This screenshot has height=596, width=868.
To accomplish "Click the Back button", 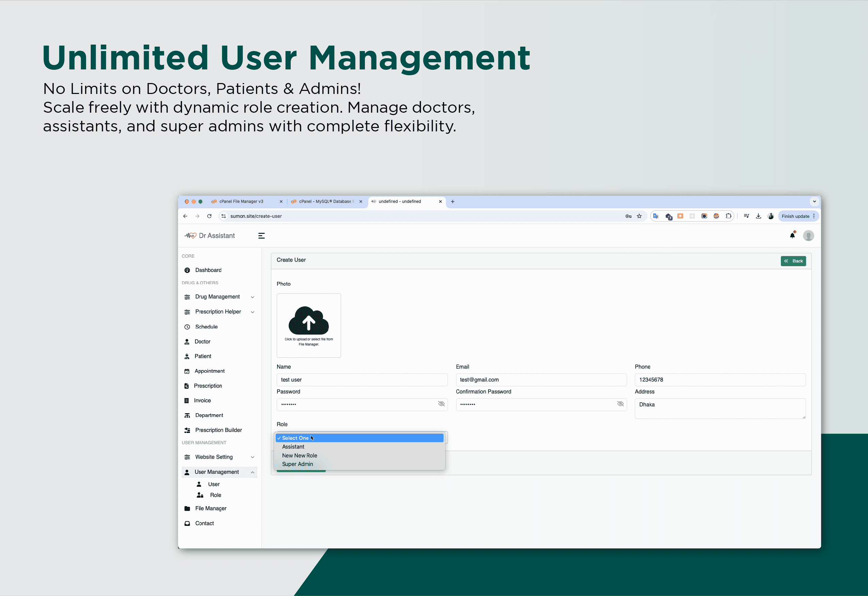I will [793, 261].
